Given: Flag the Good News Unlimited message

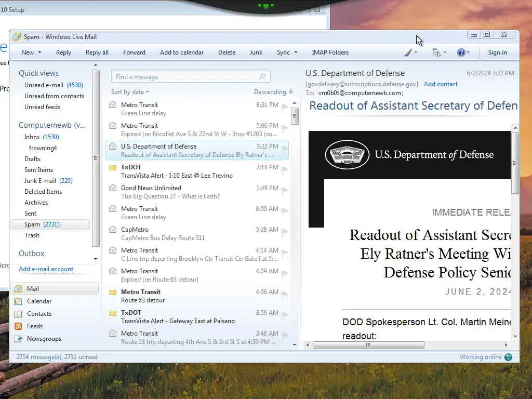Looking at the screenshot, I should [x=284, y=190].
